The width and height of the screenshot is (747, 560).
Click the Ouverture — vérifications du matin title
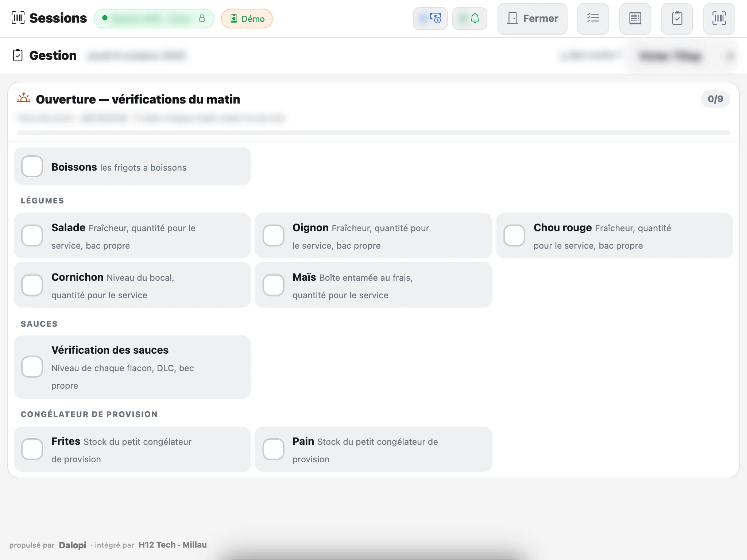coord(138,99)
